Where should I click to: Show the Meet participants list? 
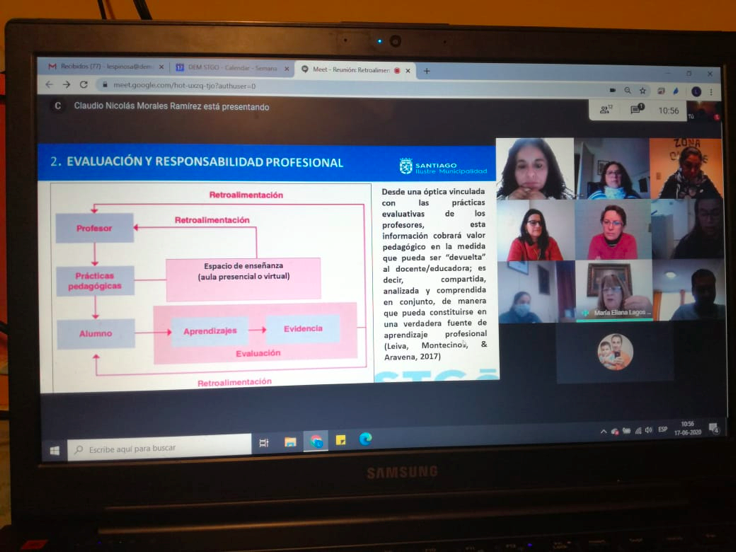coord(606,109)
